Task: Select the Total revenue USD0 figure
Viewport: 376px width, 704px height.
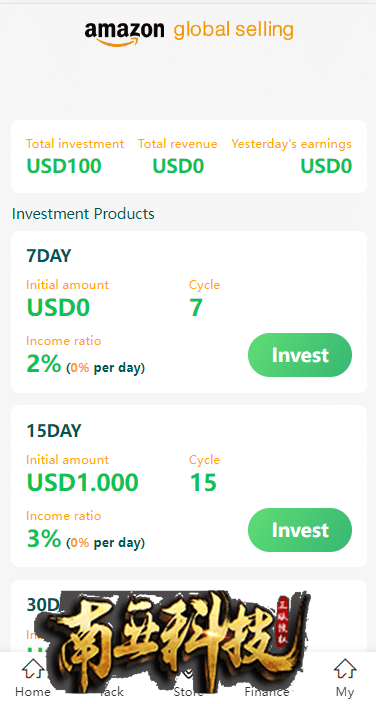Action: (x=178, y=167)
